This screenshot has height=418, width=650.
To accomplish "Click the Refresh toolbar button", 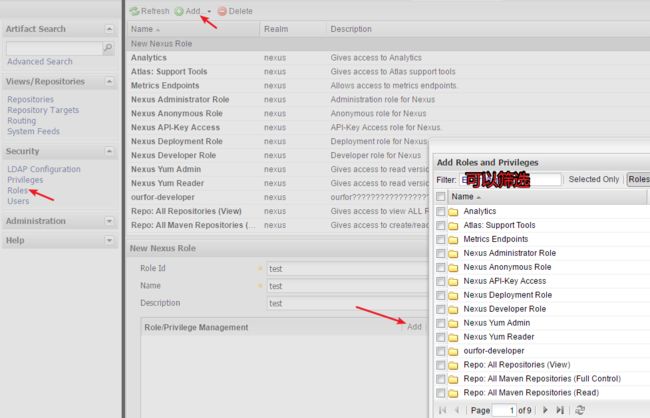I will coord(149,11).
